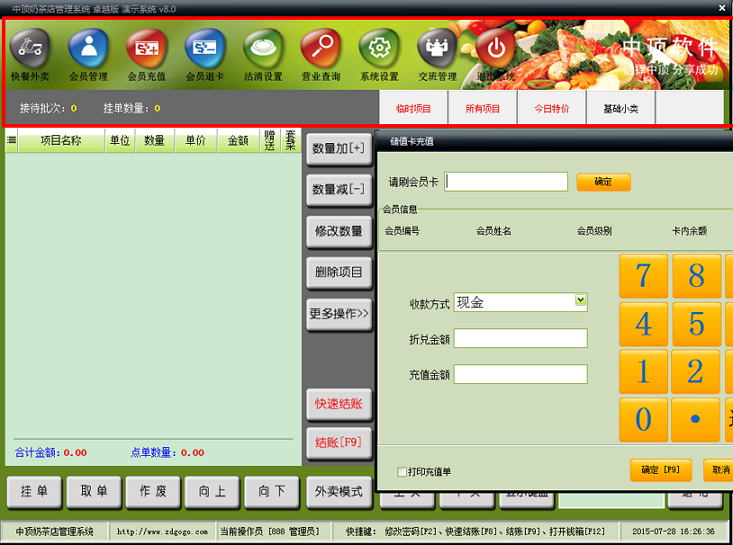Focus the 请刷会员卡 card input field
The image size is (733, 545).
tap(506, 182)
